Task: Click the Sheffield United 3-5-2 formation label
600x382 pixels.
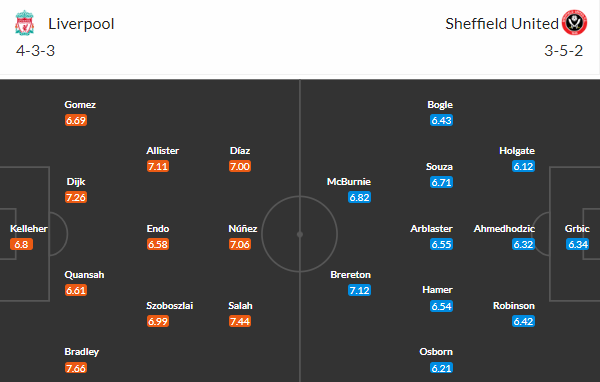Action: [564, 51]
